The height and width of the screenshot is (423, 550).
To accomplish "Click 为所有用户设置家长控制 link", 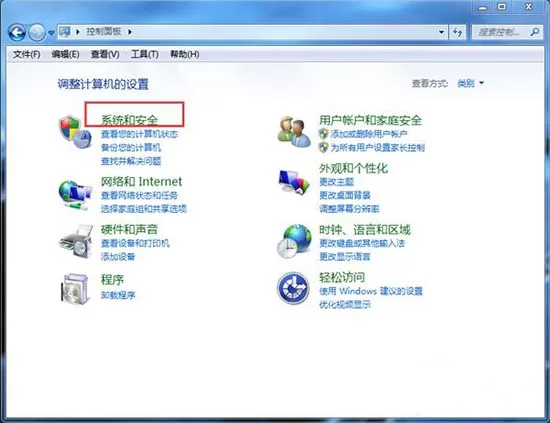I will [377, 148].
